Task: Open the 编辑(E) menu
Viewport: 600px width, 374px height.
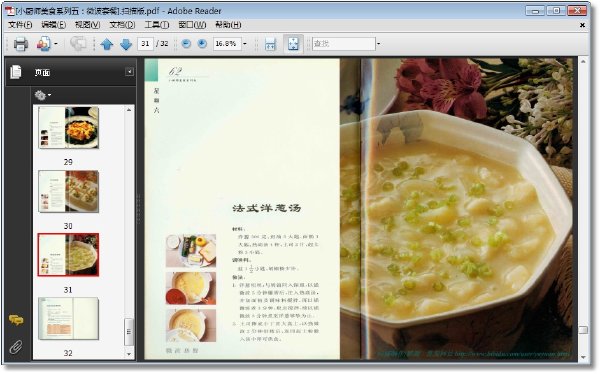Action: tap(54, 25)
